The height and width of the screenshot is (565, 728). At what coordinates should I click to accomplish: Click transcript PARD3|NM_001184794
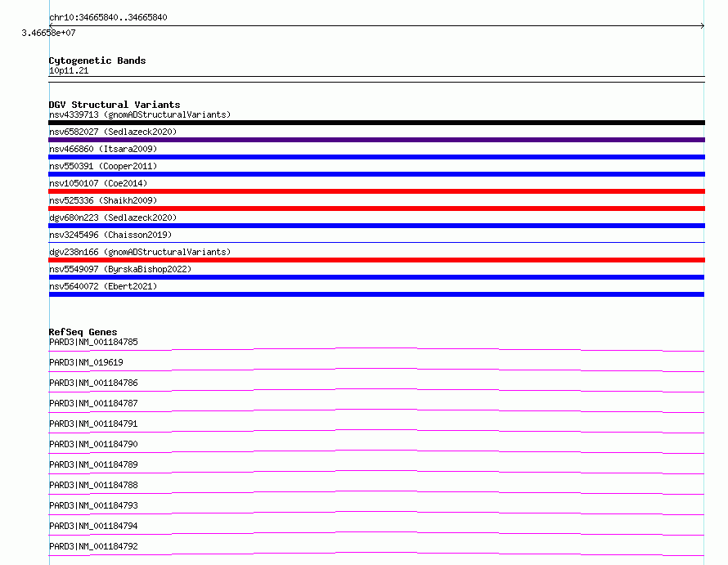coord(93,526)
